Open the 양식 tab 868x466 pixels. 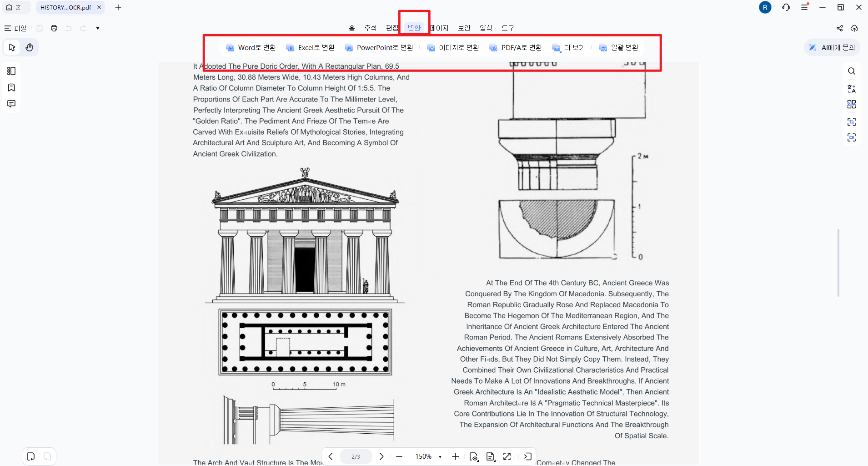(486, 28)
